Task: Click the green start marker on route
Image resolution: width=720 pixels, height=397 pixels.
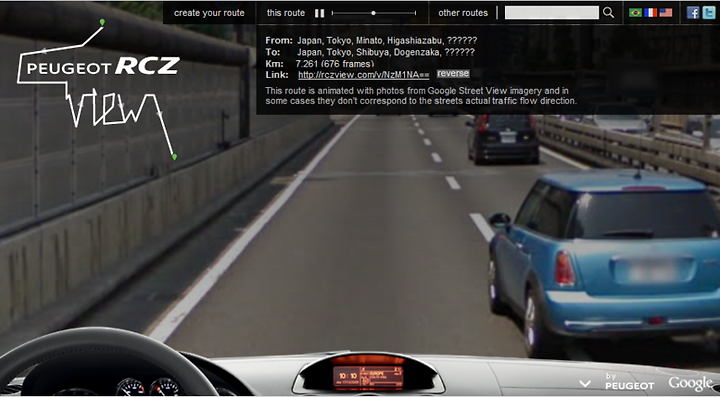Action: coord(102,22)
